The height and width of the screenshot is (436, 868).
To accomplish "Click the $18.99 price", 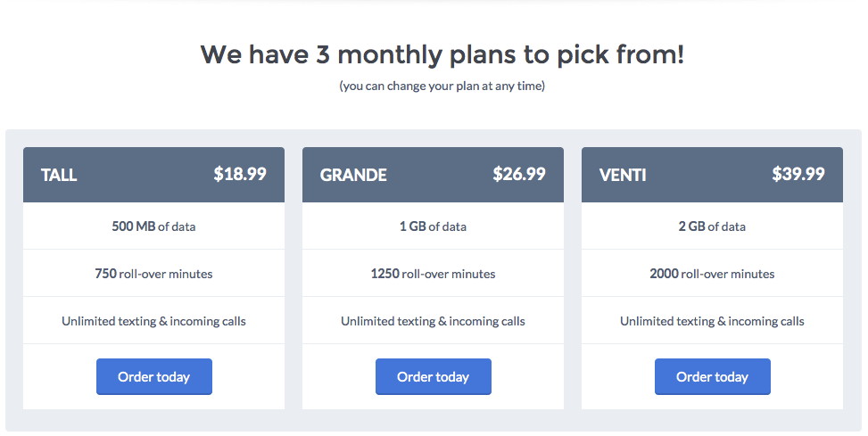I will [x=240, y=174].
